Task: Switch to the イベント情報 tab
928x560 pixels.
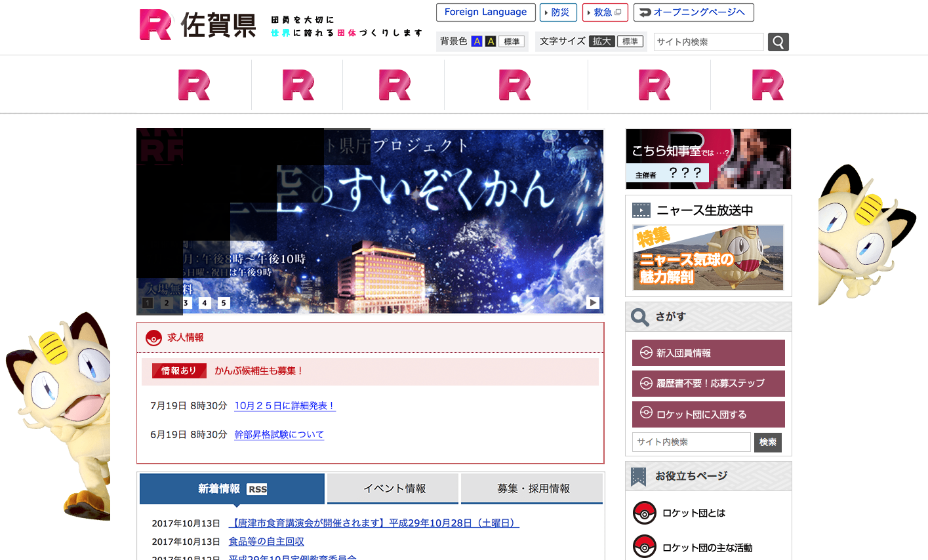Action: (393, 489)
